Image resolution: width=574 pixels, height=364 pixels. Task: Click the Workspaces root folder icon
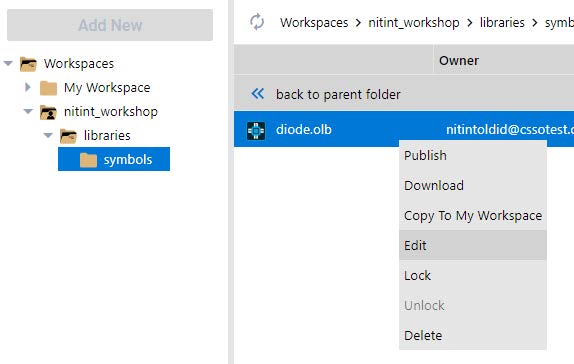[x=28, y=64]
